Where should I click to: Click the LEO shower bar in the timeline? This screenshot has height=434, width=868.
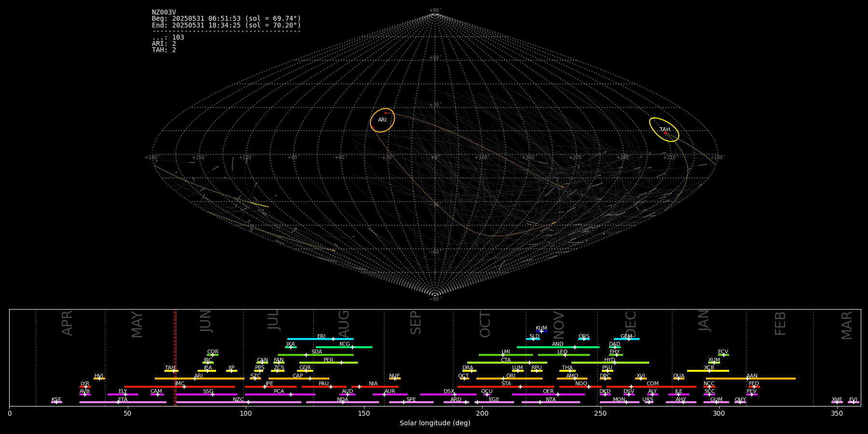point(564,355)
